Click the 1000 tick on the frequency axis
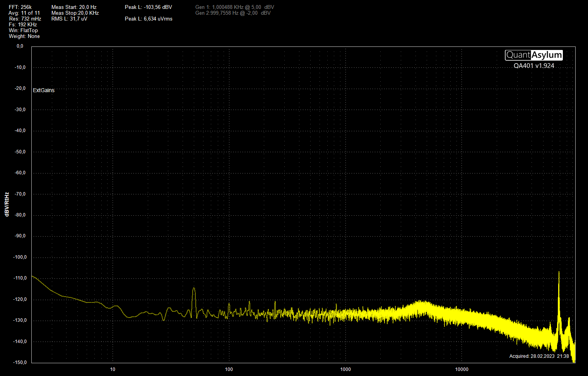 345,369
